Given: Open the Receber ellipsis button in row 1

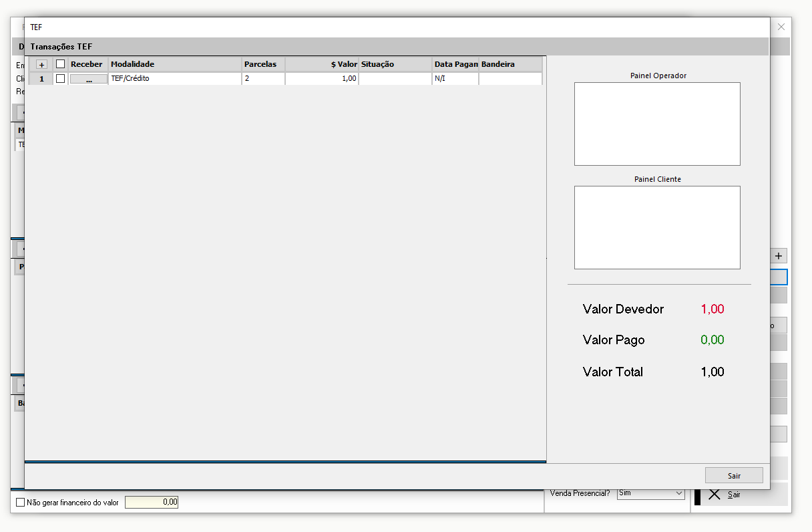Looking at the screenshot, I should [x=88, y=79].
